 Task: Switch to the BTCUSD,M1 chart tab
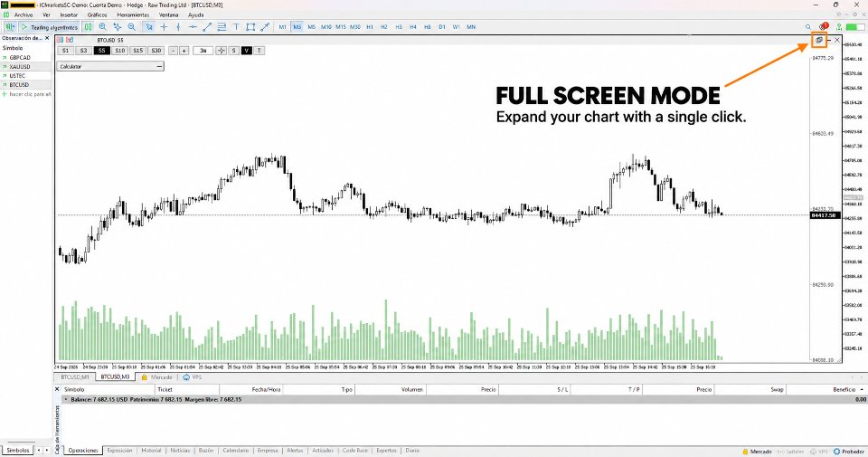click(75, 377)
